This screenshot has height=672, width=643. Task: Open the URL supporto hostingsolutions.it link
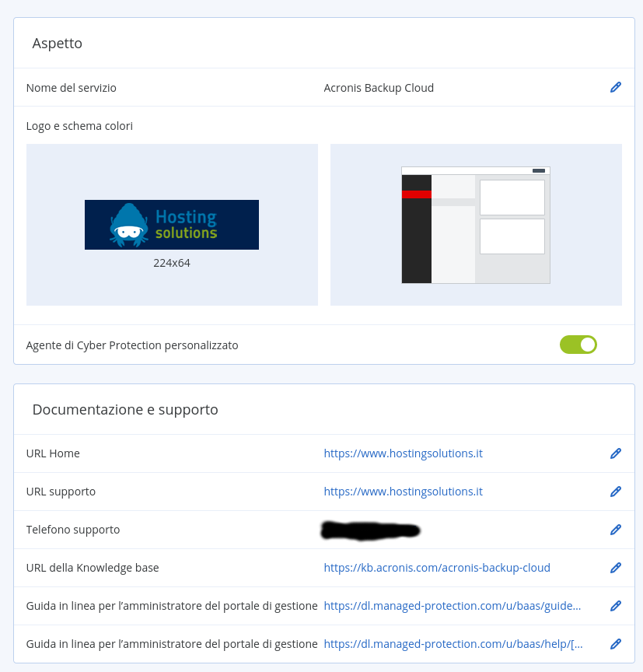coord(403,492)
